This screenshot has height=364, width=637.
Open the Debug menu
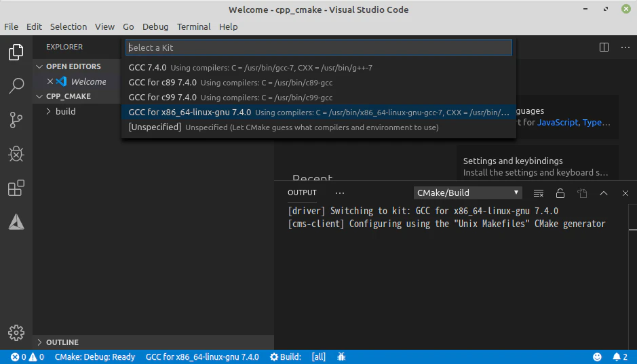coord(155,27)
